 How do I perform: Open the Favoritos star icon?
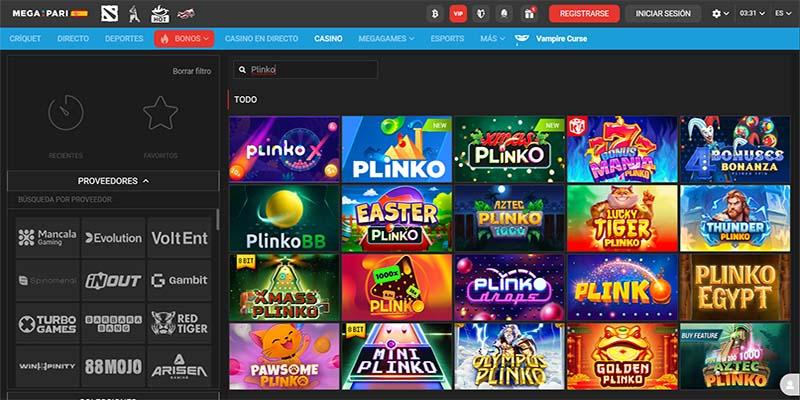[x=161, y=113]
